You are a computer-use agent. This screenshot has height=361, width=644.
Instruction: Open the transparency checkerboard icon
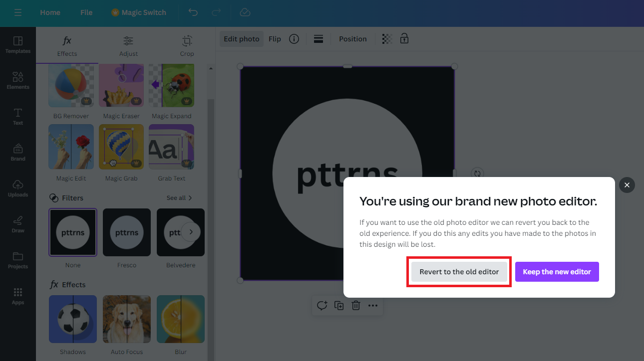[x=387, y=39]
